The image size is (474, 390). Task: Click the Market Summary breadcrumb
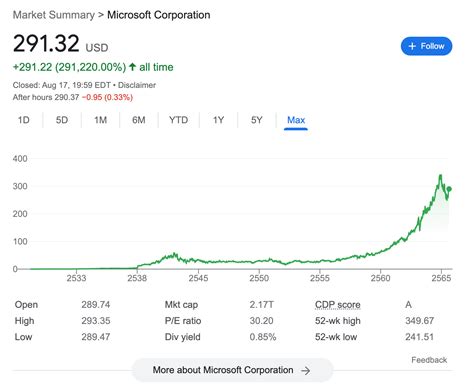point(54,15)
